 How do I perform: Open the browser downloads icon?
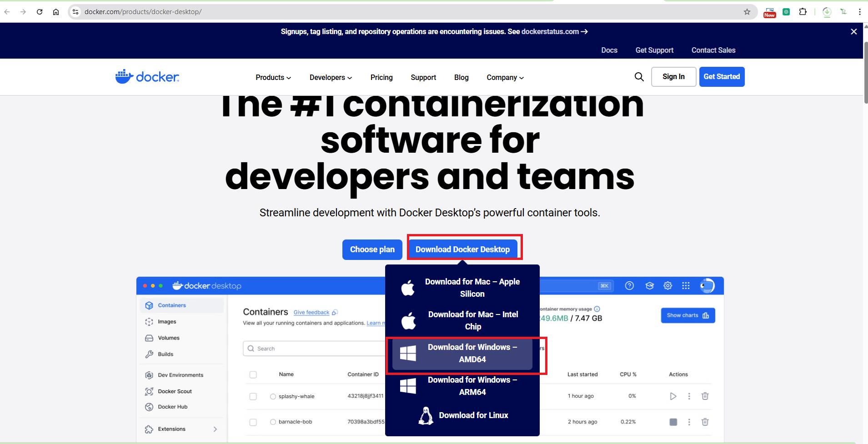coord(827,12)
